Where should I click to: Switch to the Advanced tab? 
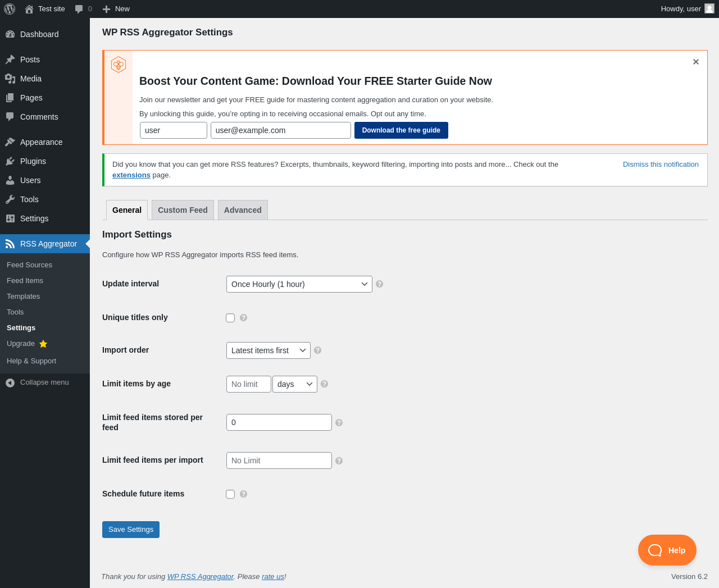[x=243, y=210]
